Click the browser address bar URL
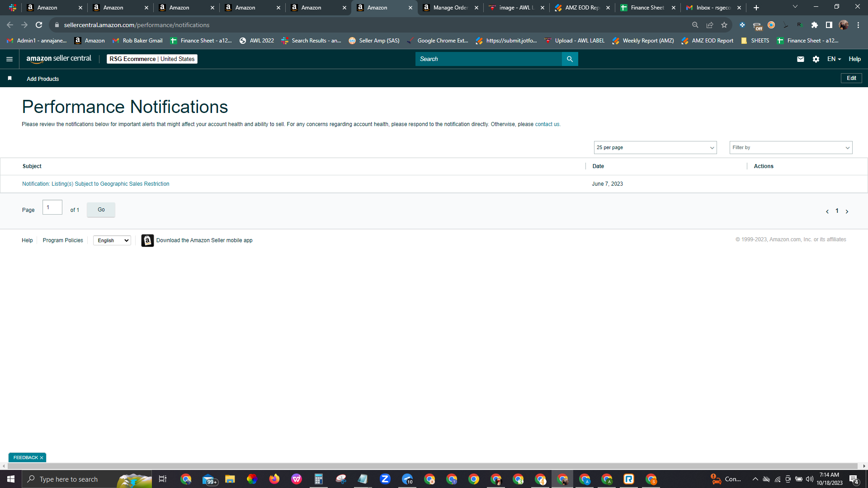Viewport: 868px width, 488px height. (137, 25)
